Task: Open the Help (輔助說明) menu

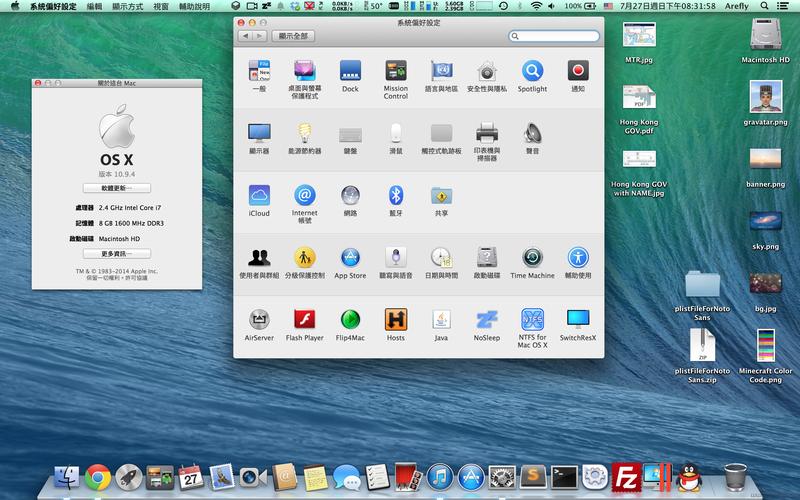Action: 194,6
